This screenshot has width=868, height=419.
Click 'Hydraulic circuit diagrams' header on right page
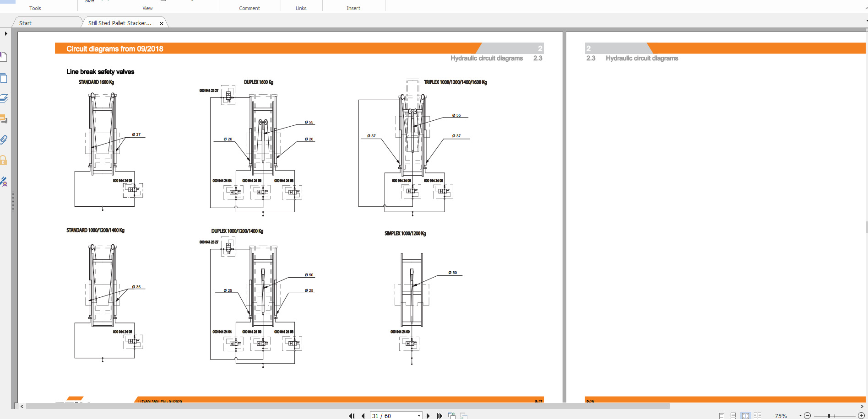[x=642, y=58]
